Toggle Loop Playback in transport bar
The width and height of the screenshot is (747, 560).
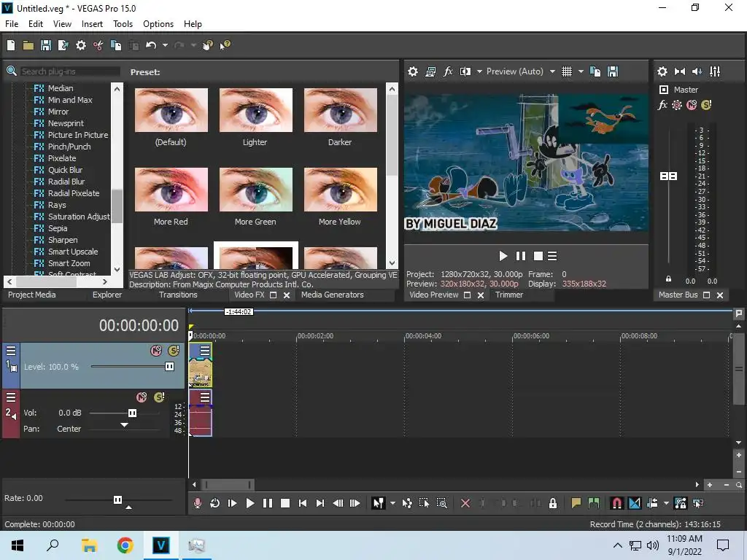(x=215, y=503)
